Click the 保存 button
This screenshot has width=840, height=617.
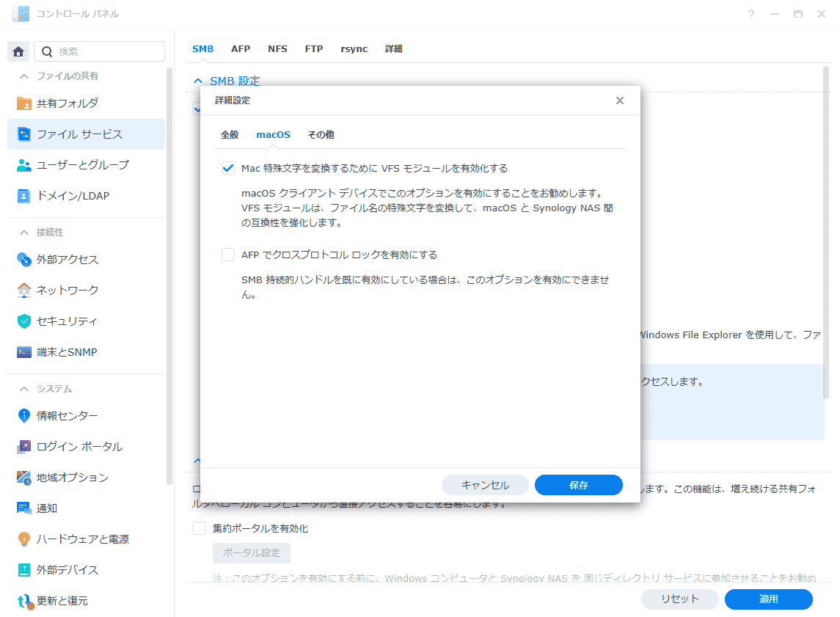click(x=579, y=485)
